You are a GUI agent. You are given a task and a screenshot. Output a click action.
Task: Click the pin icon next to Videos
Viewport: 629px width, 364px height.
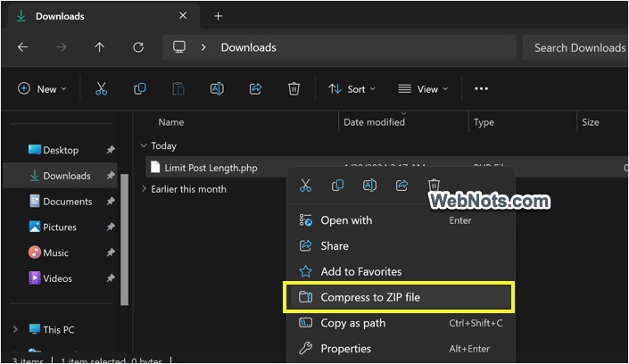(111, 278)
